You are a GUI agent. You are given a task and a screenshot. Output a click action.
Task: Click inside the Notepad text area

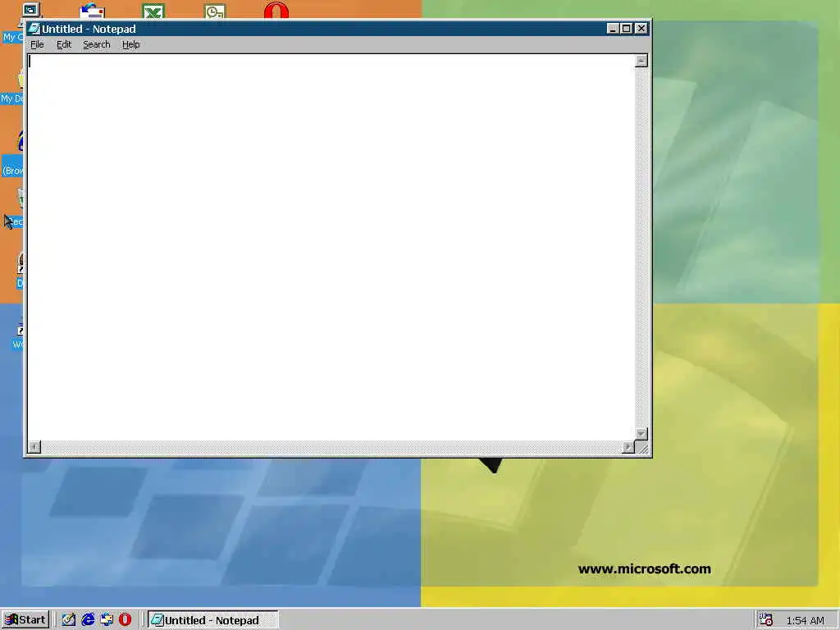tap(331, 248)
